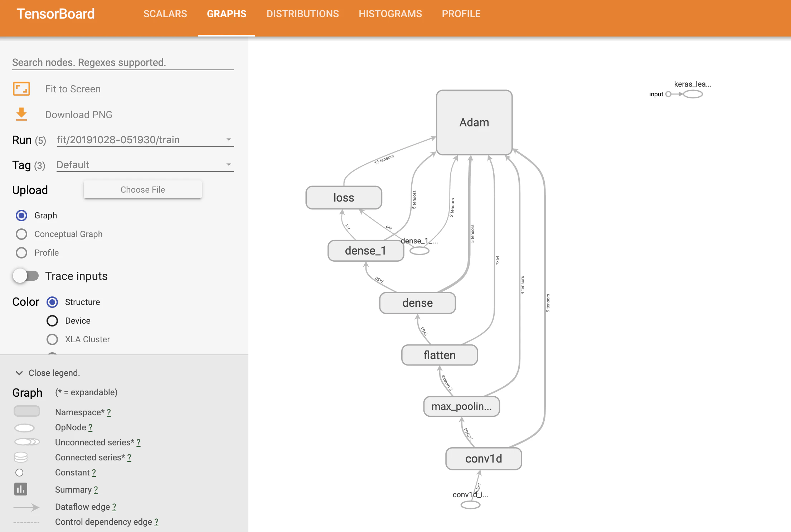The width and height of the screenshot is (791, 532).
Task: Open the Namespace help question link
Action: point(109,412)
